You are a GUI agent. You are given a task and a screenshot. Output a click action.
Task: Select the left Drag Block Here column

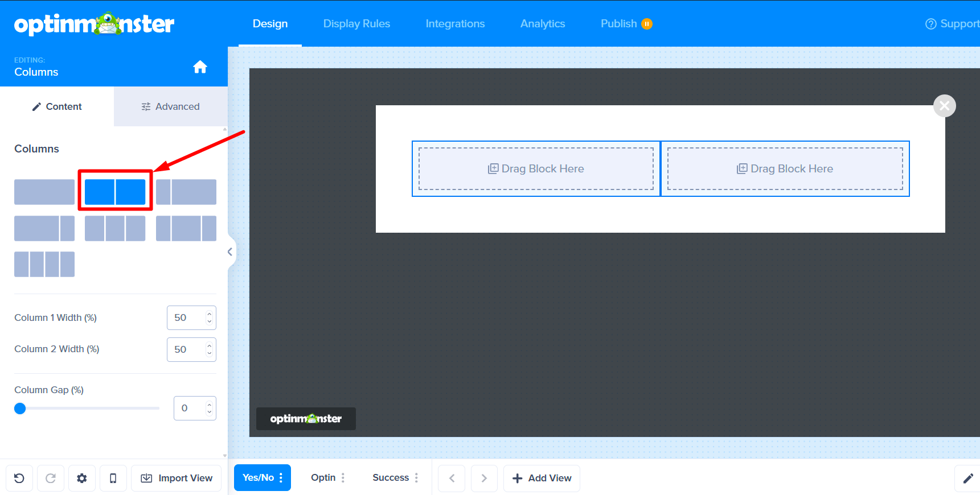[x=536, y=169]
